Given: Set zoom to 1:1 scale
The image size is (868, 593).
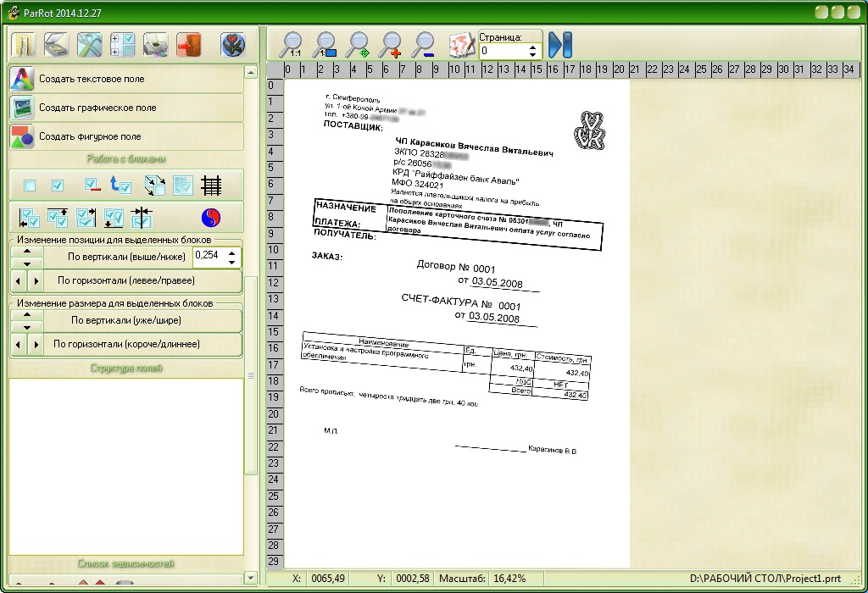Looking at the screenshot, I should (x=292, y=45).
